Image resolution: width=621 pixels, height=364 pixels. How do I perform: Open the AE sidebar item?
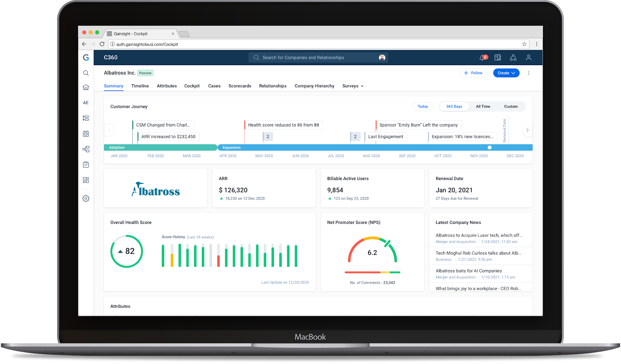click(x=86, y=103)
